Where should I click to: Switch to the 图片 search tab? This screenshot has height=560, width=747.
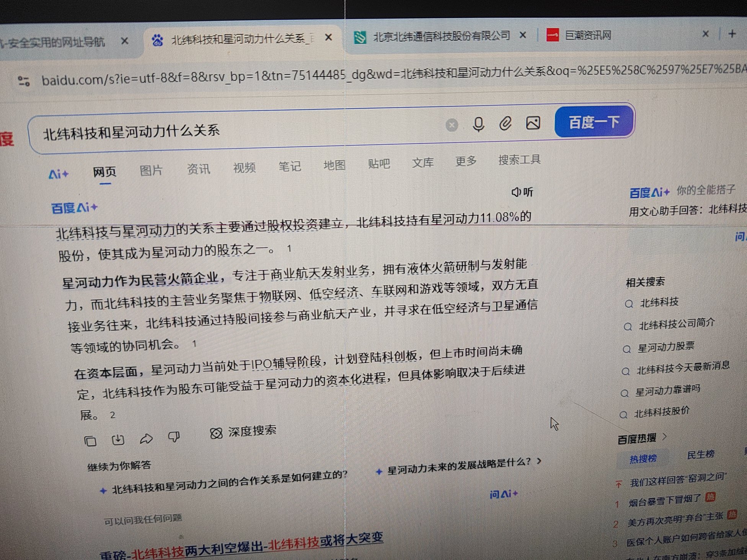(x=151, y=170)
